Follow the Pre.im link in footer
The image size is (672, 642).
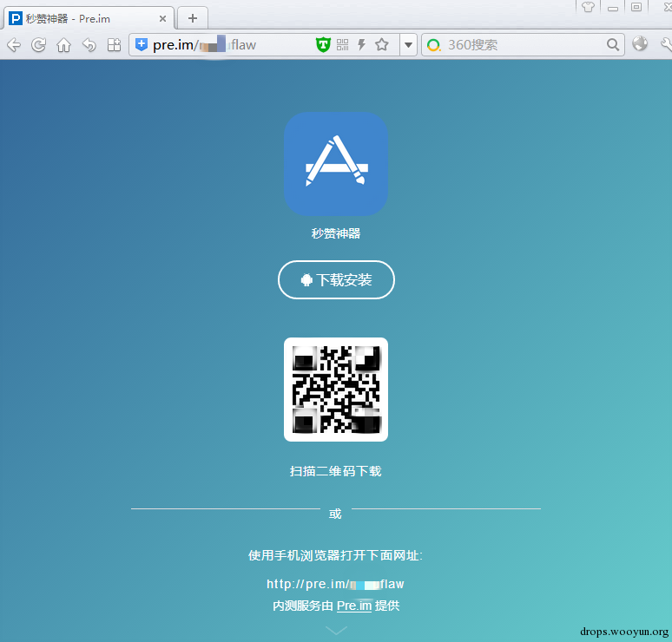pyautogui.click(x=354, y=606)
